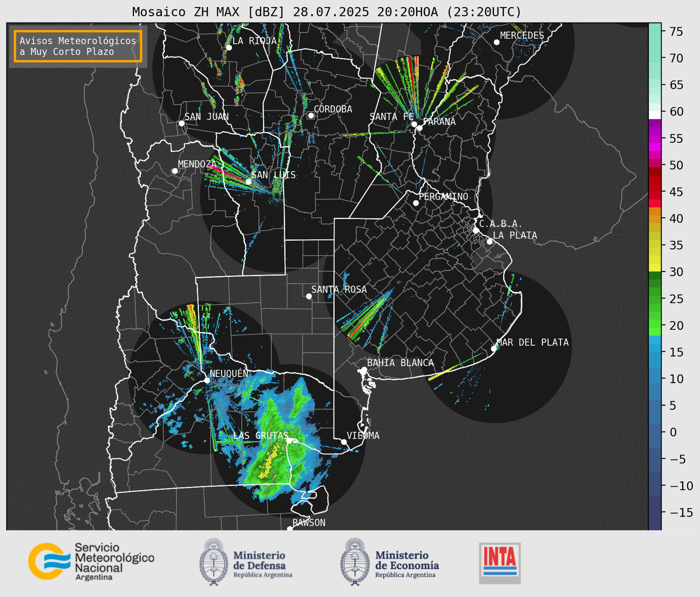The height and width of the screenshot is (597, 700).
Task: Click the 'PERGAMINO' map label
Action: click(444, 196)
